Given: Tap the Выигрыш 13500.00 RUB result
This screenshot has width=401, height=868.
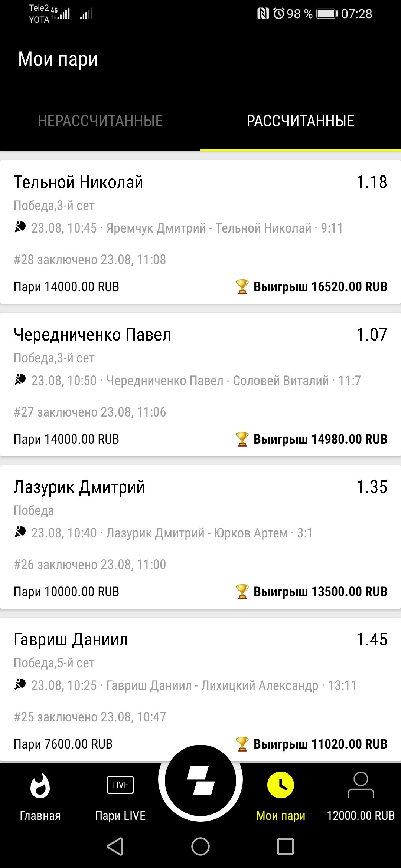Looking at the screenshot, I should [320, 592].
